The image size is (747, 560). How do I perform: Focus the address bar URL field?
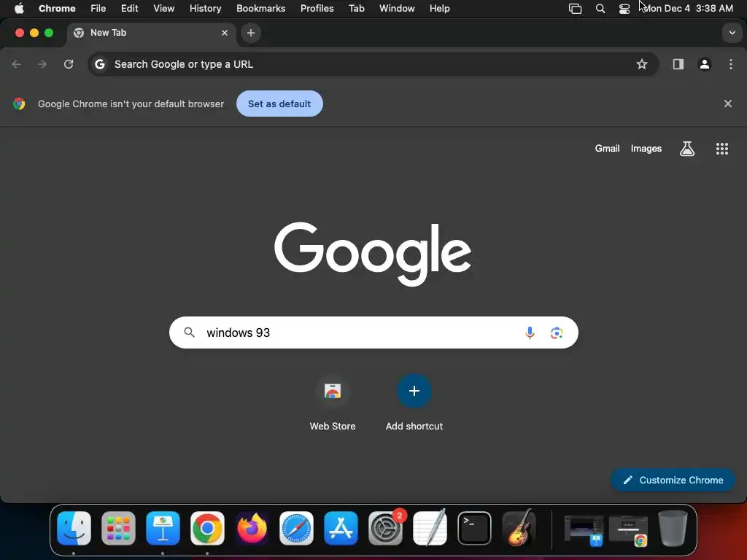tap(373, 64)
